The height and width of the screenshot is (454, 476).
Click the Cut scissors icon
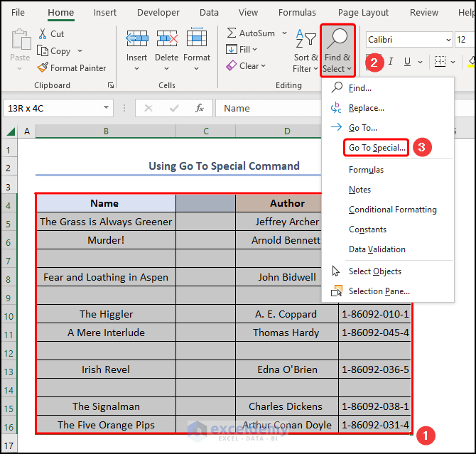[43, 33]
